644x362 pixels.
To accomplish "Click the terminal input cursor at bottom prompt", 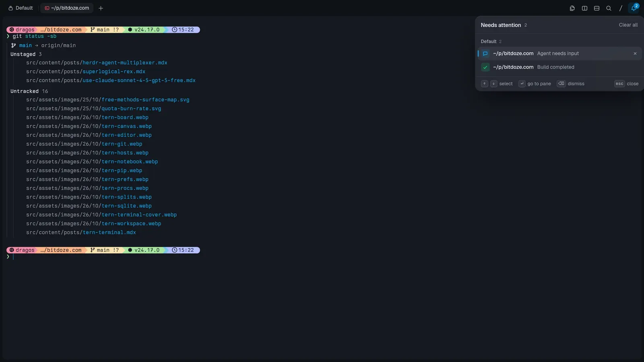I will pos(13,257).
